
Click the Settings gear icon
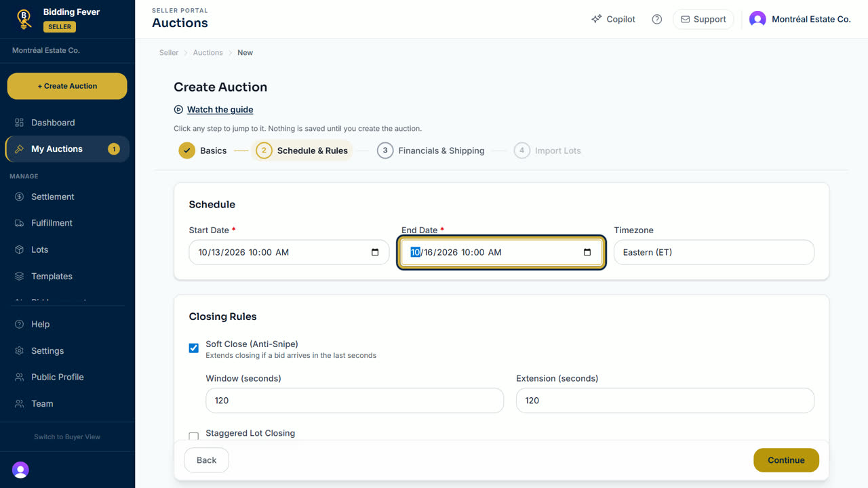[19, 351]
